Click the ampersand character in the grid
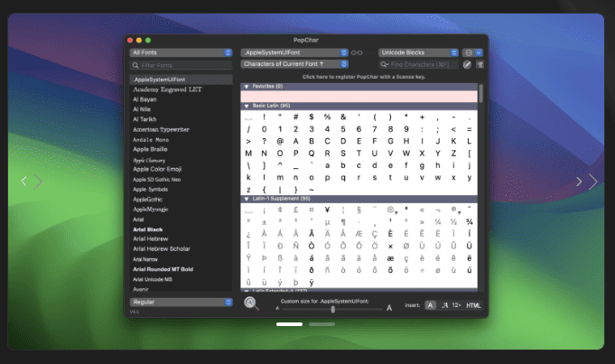Image resolution: width=615 pixels, height=364 pixels. (343, 117)
